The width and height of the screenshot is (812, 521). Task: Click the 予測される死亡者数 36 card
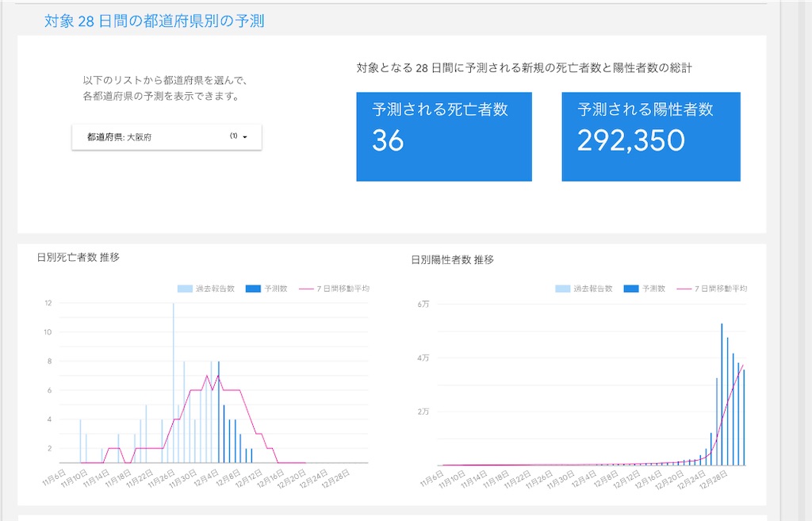[x=444, y=136]
